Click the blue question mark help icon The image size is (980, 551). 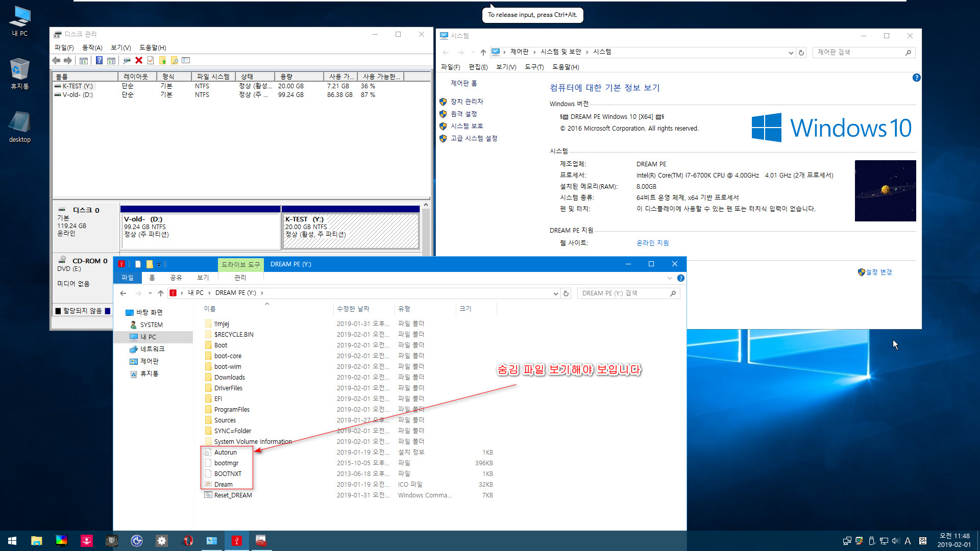click(99, 61)
